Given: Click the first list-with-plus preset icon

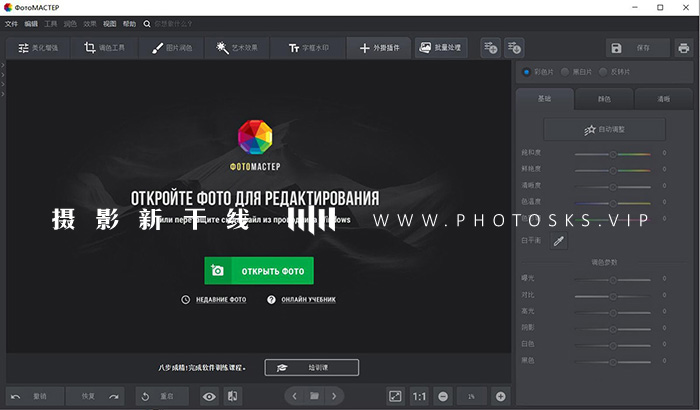Looking at the screenshot, I should click(490, 48).
